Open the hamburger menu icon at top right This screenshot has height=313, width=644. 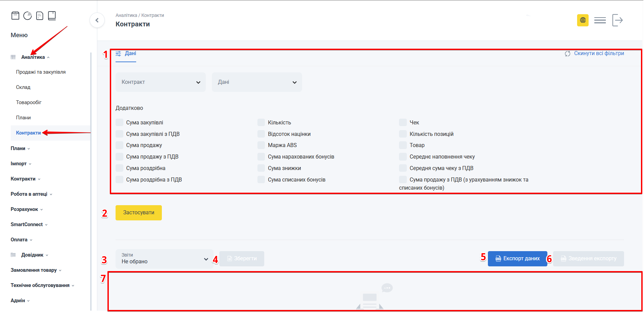pos(600,20)
